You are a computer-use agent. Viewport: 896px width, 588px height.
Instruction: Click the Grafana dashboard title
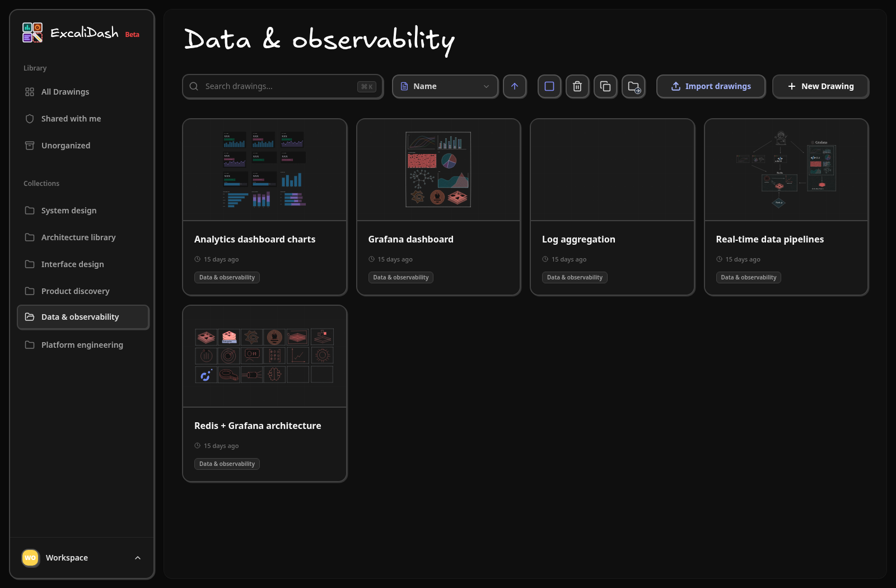(411, 239)
